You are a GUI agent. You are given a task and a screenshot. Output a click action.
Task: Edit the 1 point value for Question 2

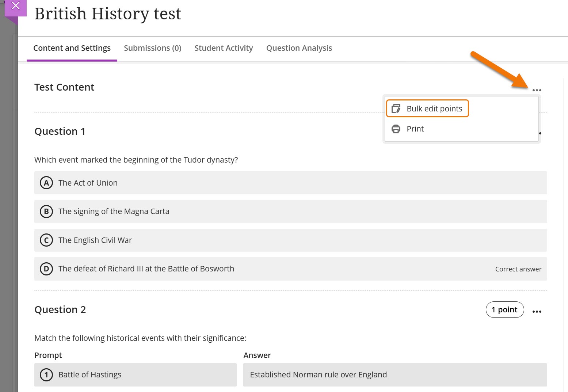[x=504, y=310]
